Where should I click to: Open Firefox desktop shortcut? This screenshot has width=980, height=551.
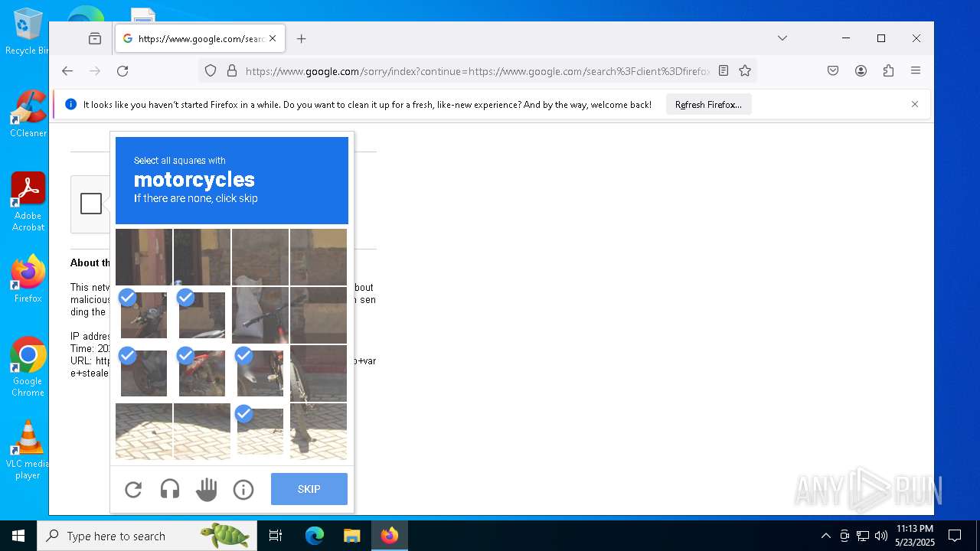(28, 279)
